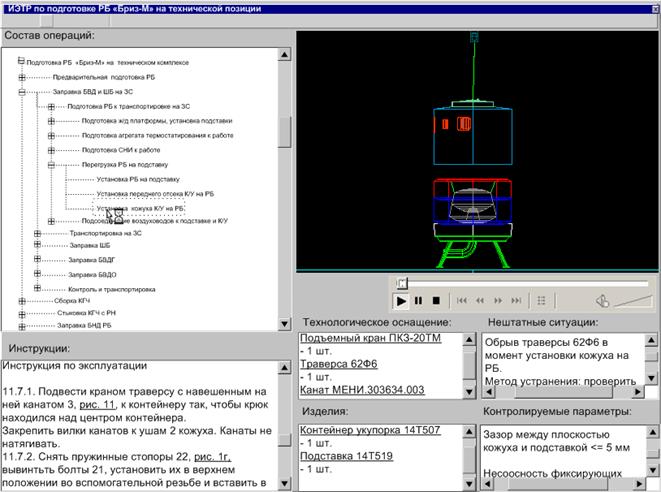The width and height of the screenshot is (661, 492).
Task: Click the playback seek bar thumb
Action: point(402,283)
